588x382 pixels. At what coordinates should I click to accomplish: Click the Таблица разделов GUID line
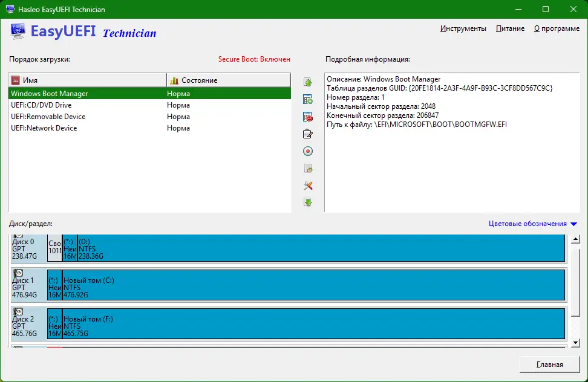(x=440, y=88)
